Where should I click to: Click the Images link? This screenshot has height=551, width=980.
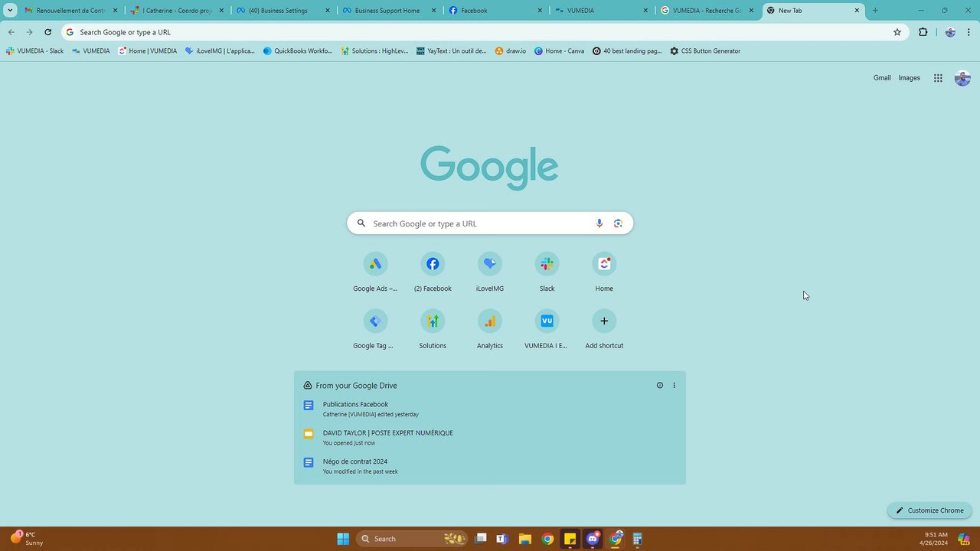pyautogui.click(x=909, y=78)
